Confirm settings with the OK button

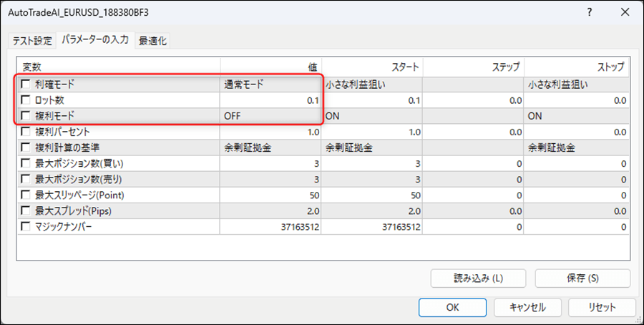(x=452, y=307)
